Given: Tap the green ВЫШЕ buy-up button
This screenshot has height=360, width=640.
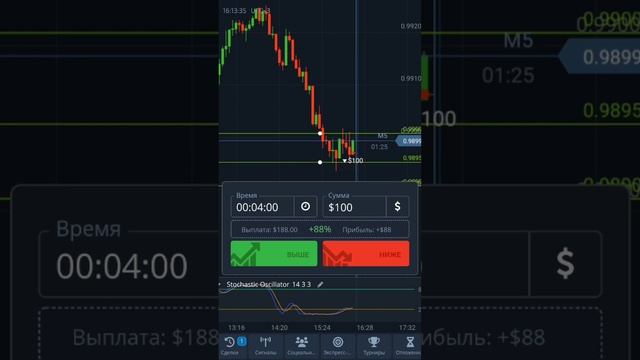Looking at the screenshot, I should [274, 253].
